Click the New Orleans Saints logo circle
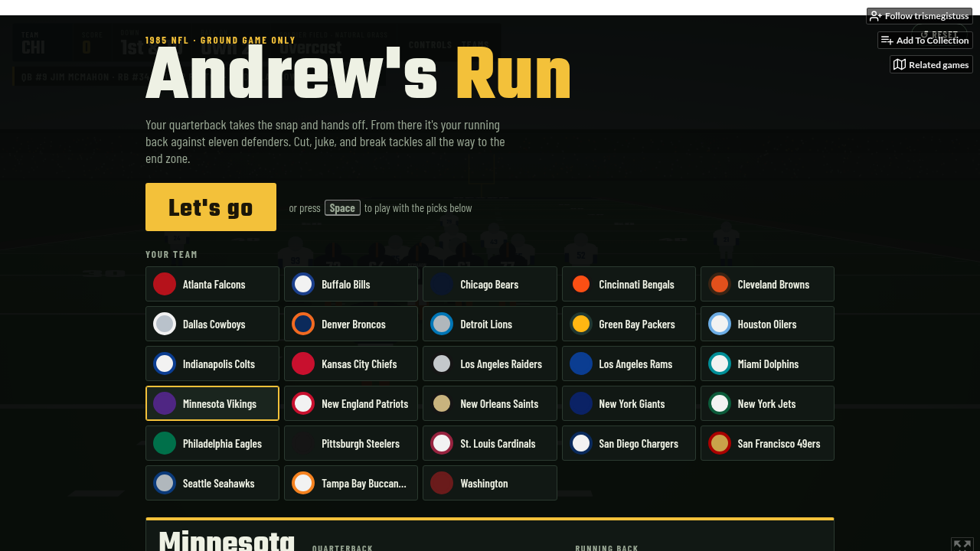This screenshot has height=551, width=980. click(442, 403)
